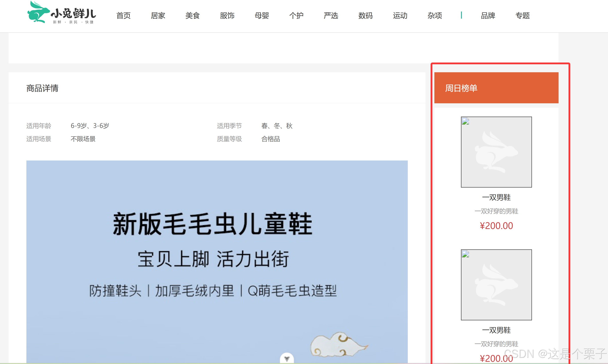Viewport: 608px width, 364px height.
Task: Go to the 居家 category
Action: click(x=158, y=16)
